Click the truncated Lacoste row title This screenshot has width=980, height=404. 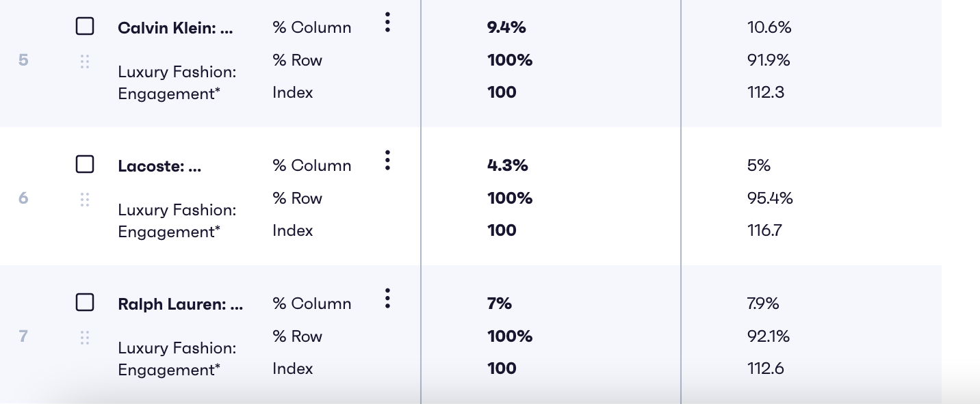coord(159,166)
